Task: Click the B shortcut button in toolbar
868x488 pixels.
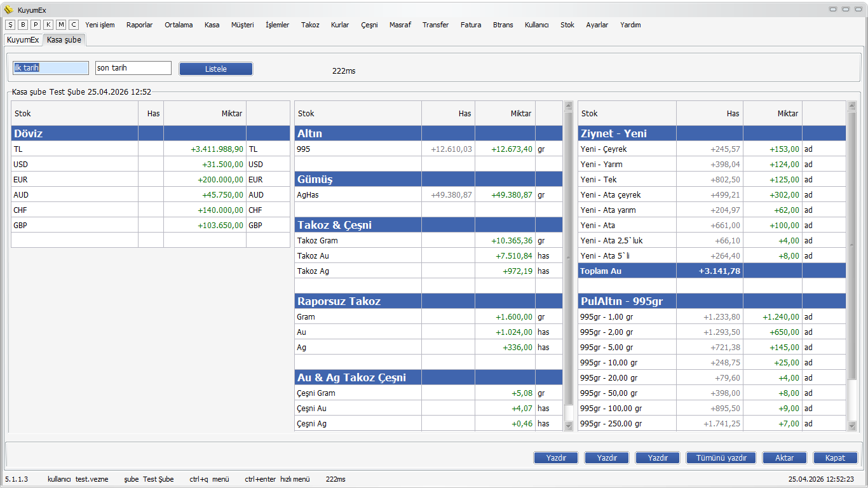Action: coord(23,25)
